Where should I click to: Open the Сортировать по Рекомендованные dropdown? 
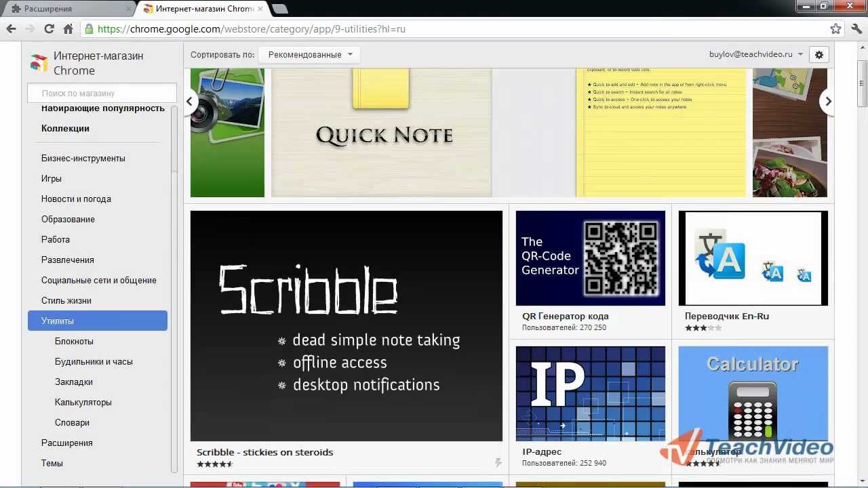point(309,55)
